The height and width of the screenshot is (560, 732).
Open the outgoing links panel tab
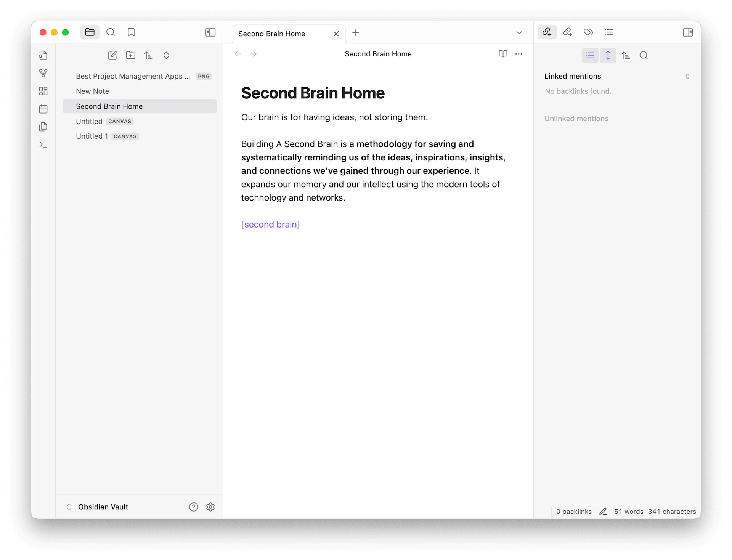pyautogui.click(x=568, y=32)
